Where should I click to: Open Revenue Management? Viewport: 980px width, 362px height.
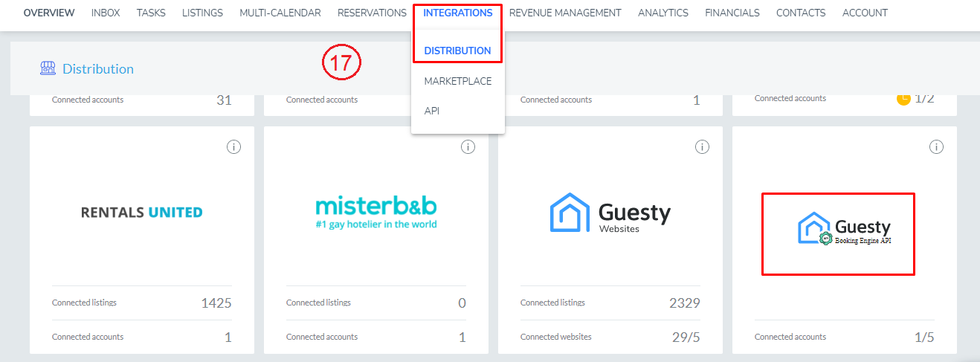tap(565, 13)
